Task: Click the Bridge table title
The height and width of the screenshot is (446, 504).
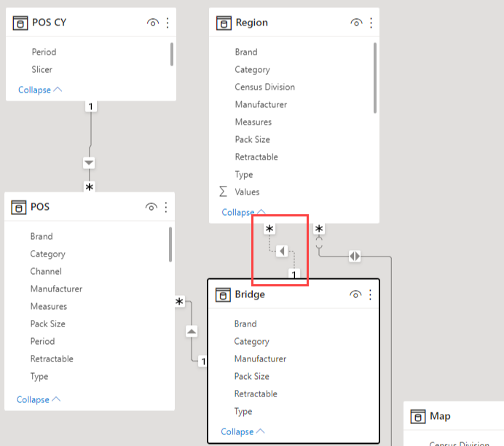Action: pyautogui.click(x=250, y=294)
